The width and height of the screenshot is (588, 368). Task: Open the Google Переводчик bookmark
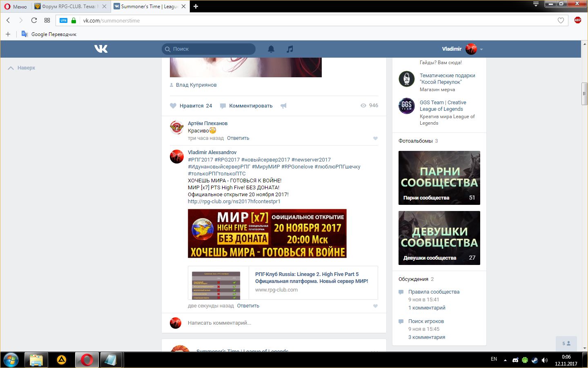click(49, 34)
